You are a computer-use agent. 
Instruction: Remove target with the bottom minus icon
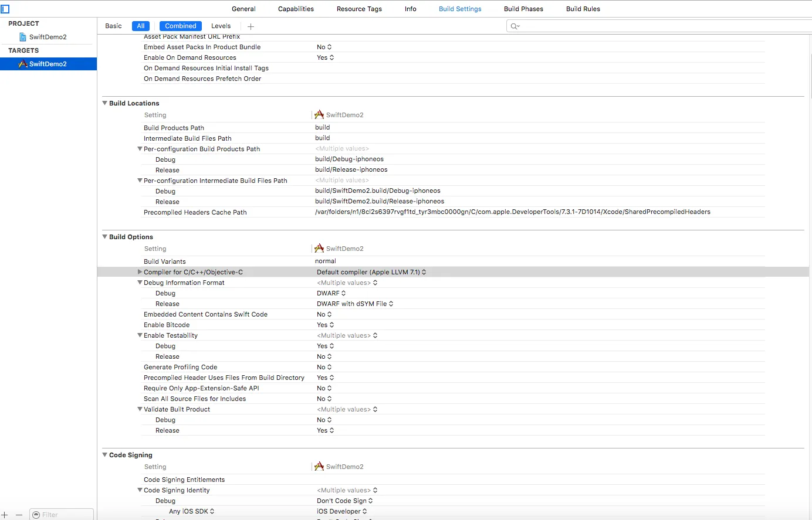click(19, 515)
